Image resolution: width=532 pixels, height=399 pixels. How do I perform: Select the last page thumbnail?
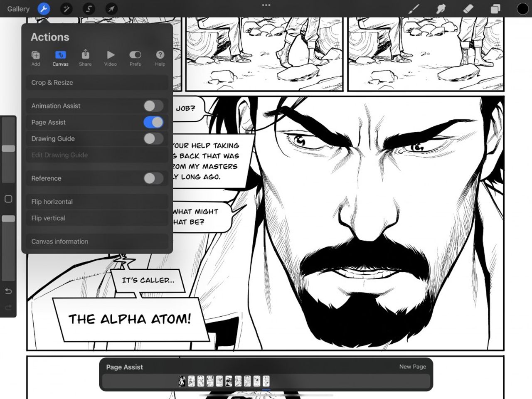266,381
